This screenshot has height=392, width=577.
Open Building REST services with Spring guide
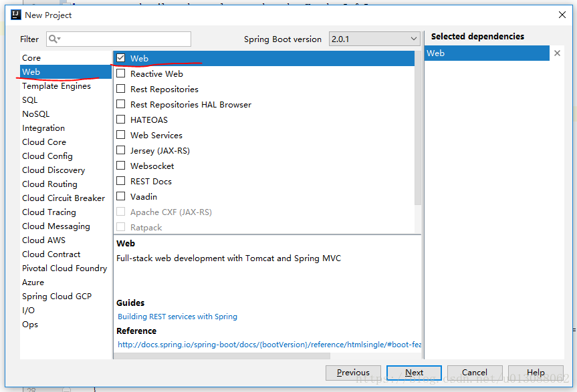coord(177,317)
